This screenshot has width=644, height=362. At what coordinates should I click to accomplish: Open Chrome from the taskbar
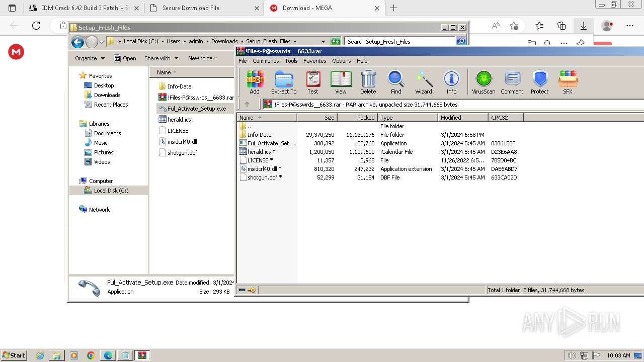click(91, 355)
